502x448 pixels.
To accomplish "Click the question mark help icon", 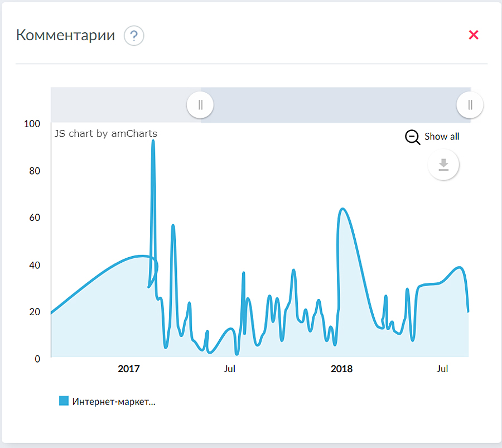I will (134, 36).
